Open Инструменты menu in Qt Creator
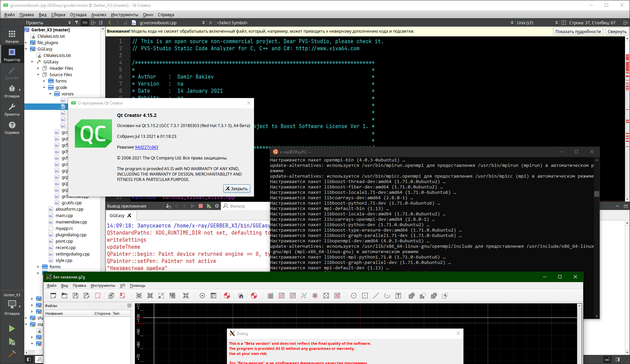Screen dimensions: 630x364 124,14
